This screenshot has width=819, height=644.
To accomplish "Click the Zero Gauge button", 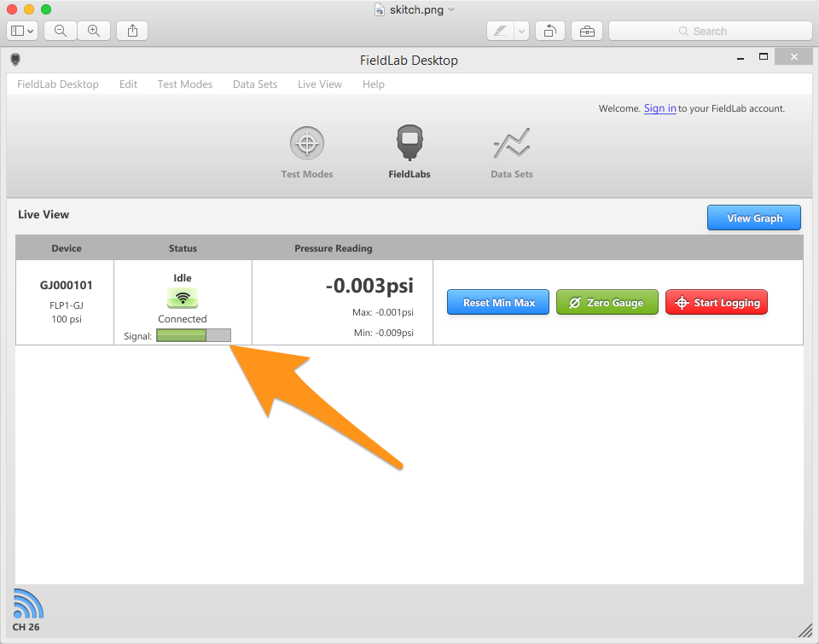I will point(607,303).
